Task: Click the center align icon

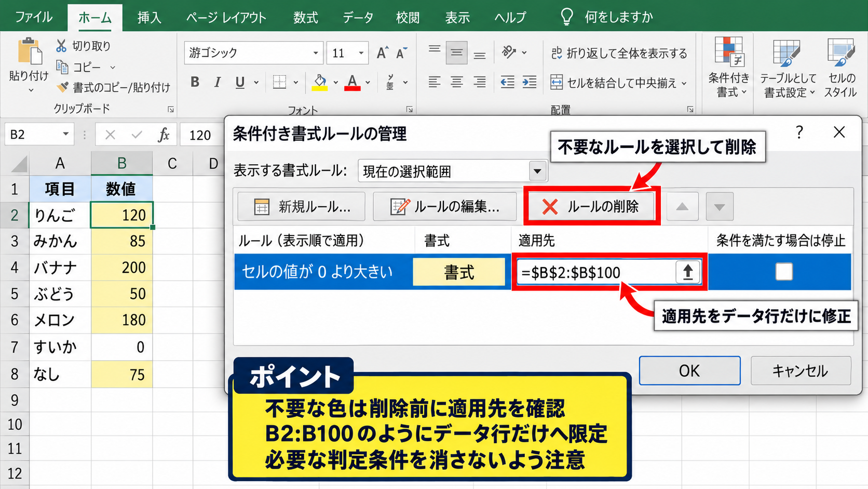Action: (457, 82)
